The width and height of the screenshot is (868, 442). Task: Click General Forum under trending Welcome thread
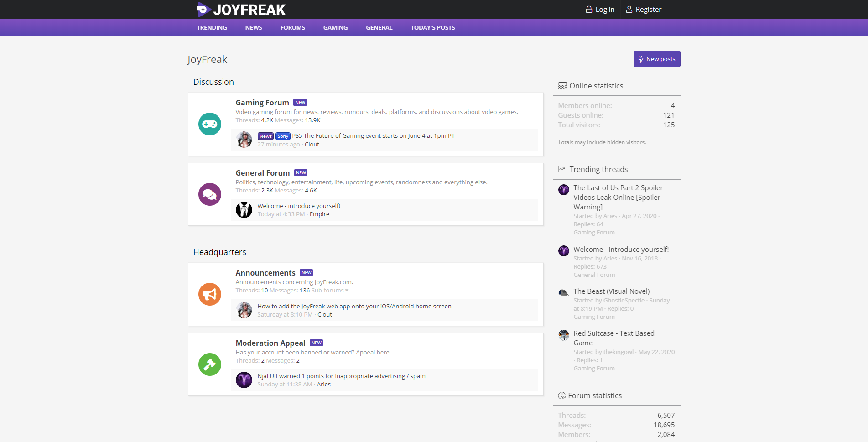click(x=594, y=275)
